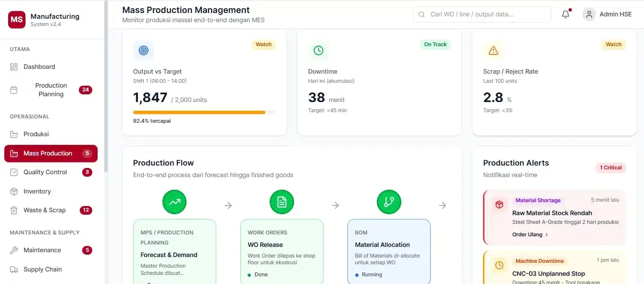644x284 pixels.
Task: Click the Scrap Reject Rate warning icon
Action: 493,51
